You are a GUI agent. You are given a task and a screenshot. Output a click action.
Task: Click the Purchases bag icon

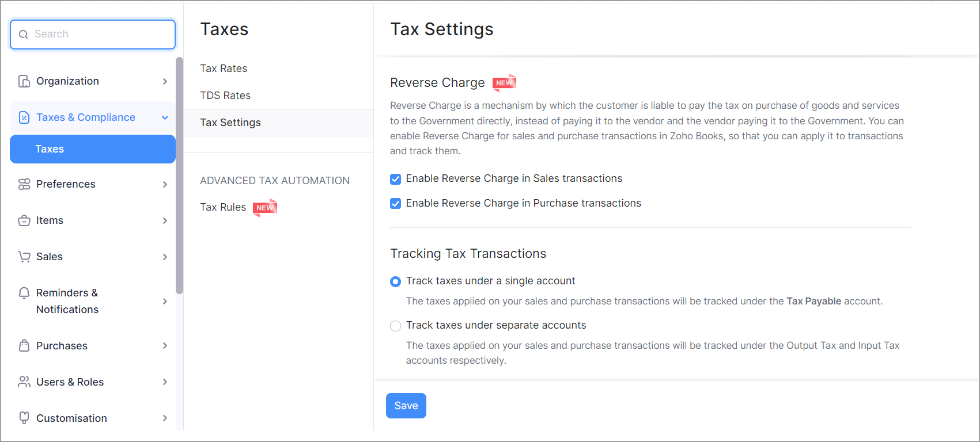[x=24, y=346]
